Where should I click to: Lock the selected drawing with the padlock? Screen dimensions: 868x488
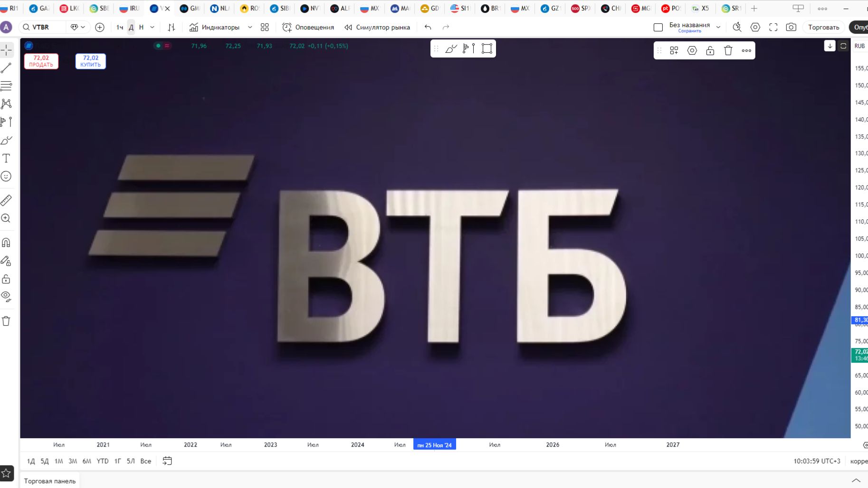tap(710, 50)
